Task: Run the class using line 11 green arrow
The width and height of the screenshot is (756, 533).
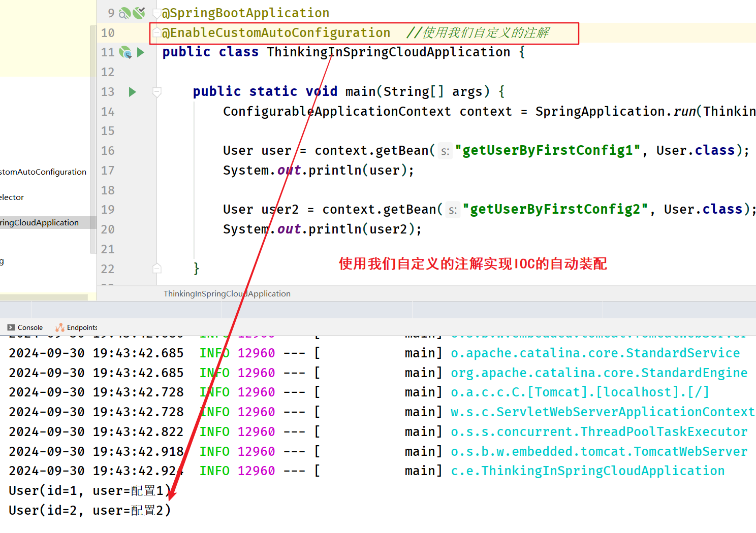Action: click(141, 52)
